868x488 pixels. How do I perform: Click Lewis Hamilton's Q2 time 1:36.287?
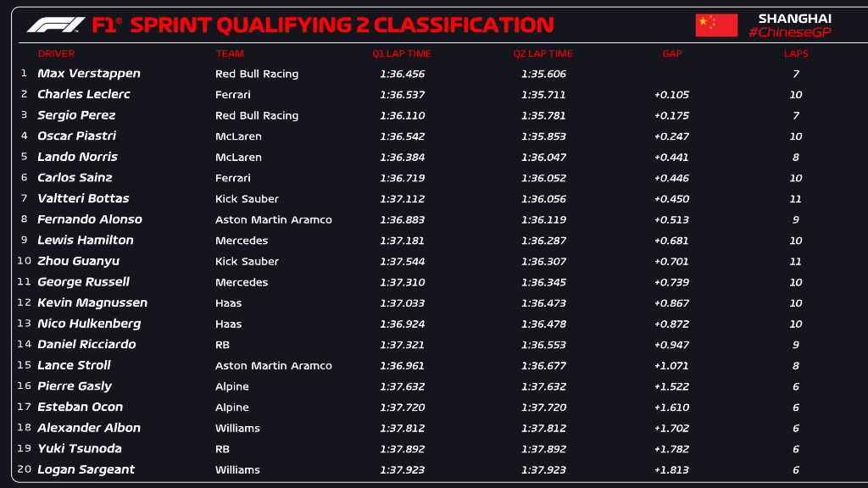point(543,241)
